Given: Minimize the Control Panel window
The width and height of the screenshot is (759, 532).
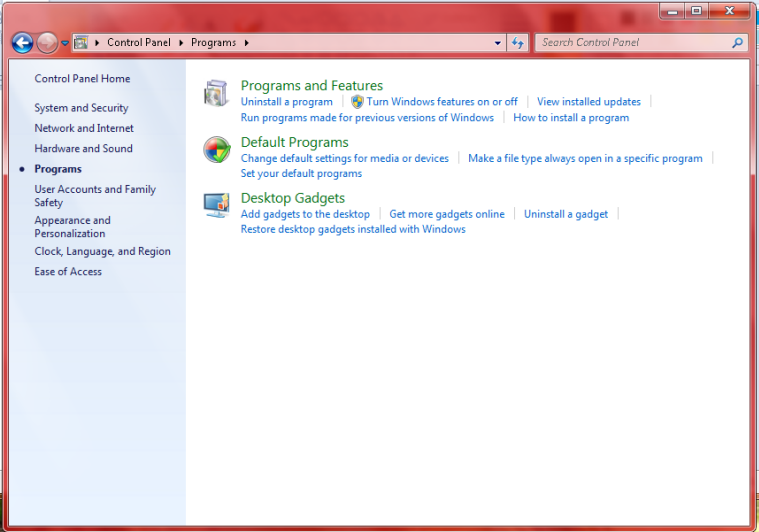Looking at the screenshot, I should 672,11.
